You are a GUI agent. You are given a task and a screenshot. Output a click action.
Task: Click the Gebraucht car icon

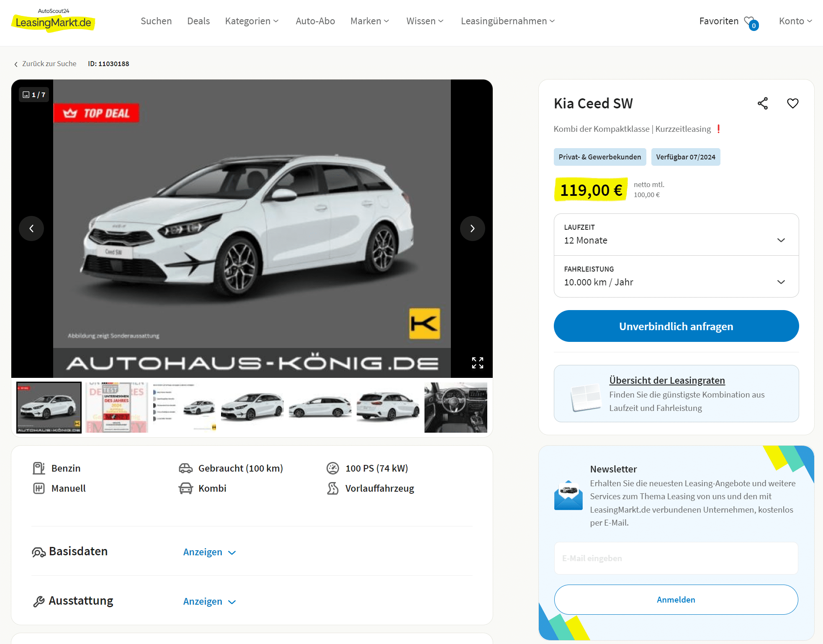tap(185, 468)
